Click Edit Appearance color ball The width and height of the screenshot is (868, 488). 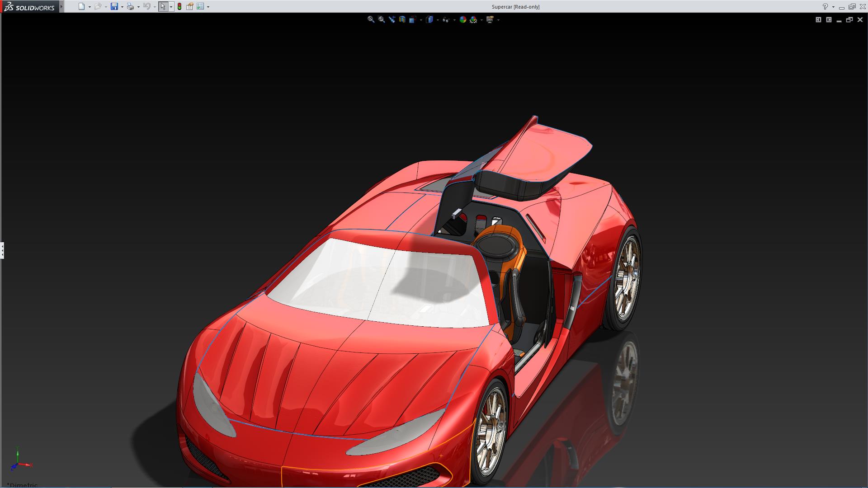click(462, 19)
